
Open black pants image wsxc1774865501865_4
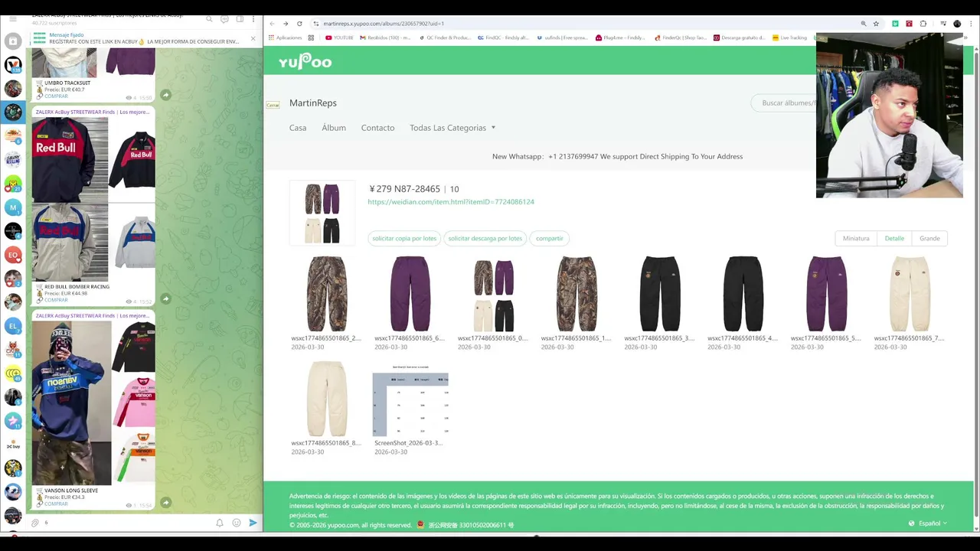[743, 294]
